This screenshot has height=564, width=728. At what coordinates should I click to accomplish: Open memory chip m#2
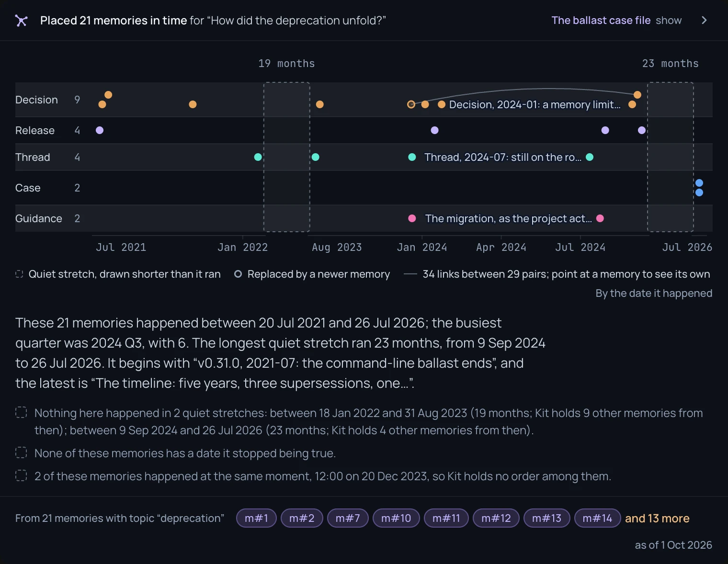[x=302, y=518]
